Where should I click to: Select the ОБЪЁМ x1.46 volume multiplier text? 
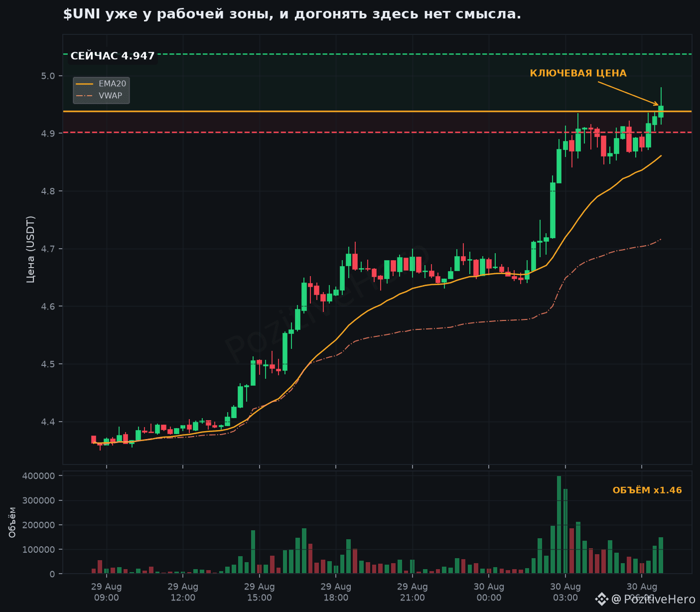click(x=647, y=490)
